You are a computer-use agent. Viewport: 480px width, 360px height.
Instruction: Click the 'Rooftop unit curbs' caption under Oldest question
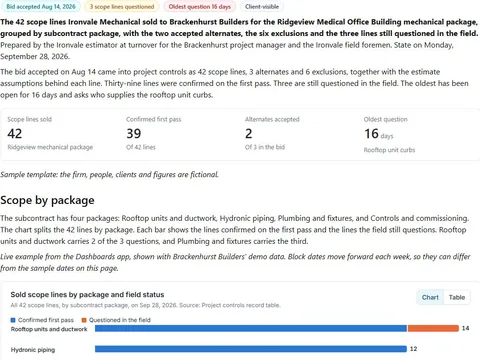point(389,150)
